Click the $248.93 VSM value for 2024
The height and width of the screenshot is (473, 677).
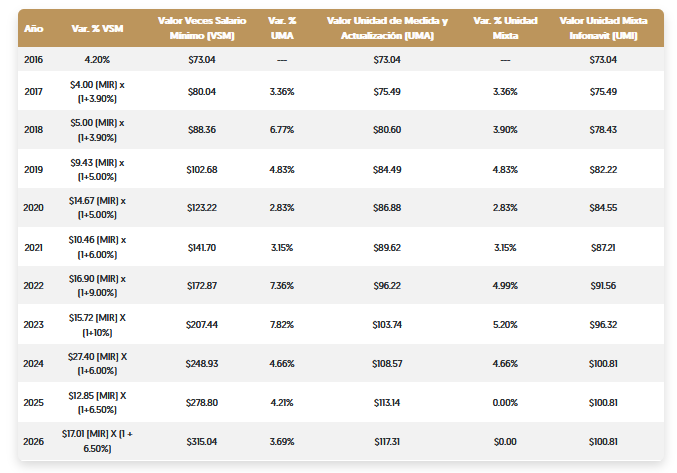[202, 364]
